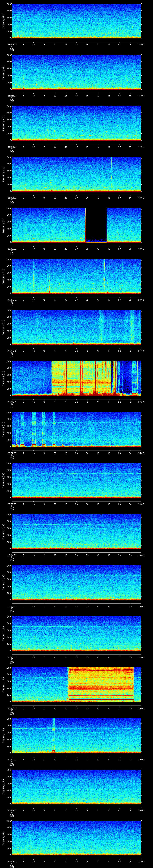Click the 1000 frequency tick of the 23:15 panel
153x868 pixels.
8,55
